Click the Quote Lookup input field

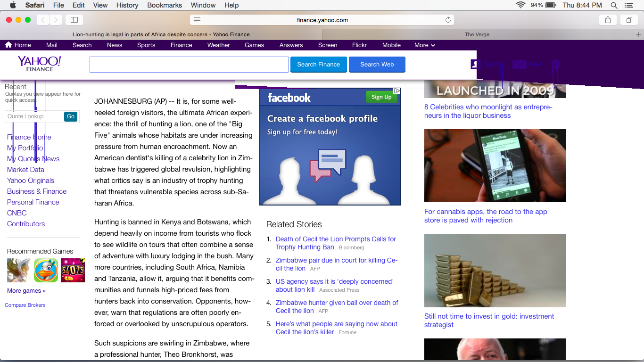coord(34,116)
